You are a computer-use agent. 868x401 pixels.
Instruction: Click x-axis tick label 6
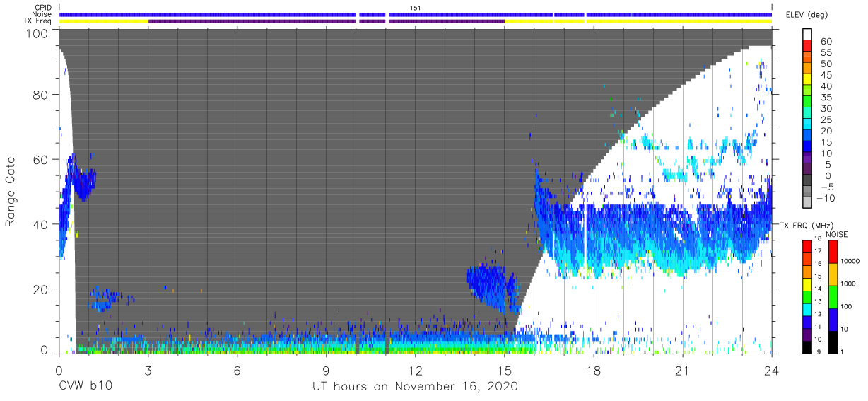(237, 370)
